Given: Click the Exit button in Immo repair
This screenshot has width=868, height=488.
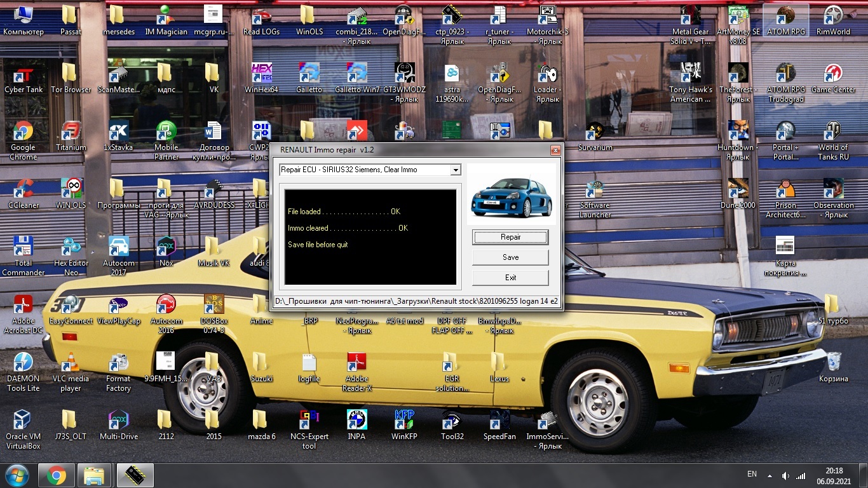Looking at the screenshot, I should 510,278.
